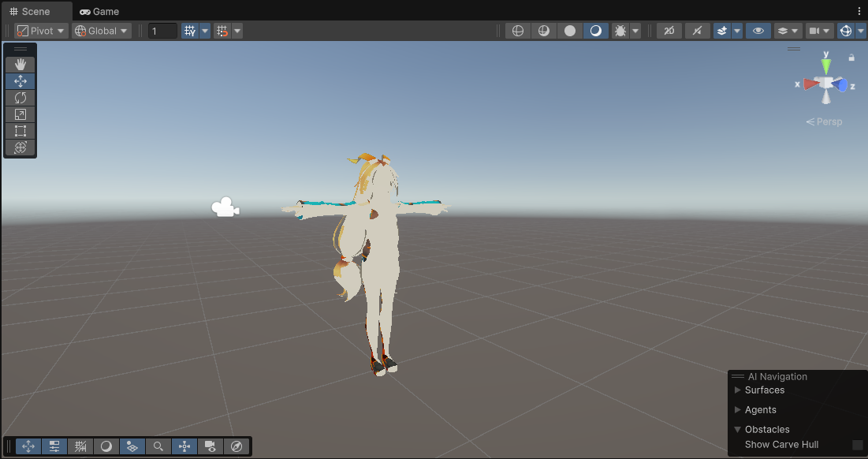Select the Rect transform tool
The height and width of the screenshot is (459, 868).
pyautogui.click(x=20, y=131)
